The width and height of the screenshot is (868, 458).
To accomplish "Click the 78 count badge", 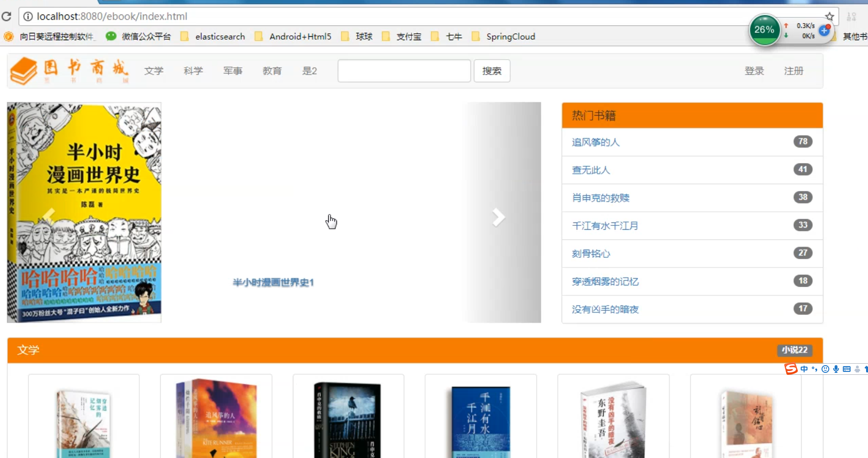I will (x=803, y=141).
